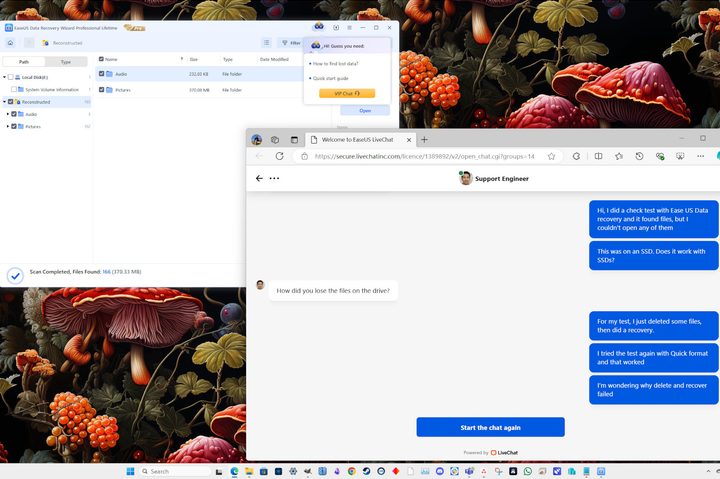Screen dimensions: 720x479
Task: Open Edge browser essentials icon
Action: tap(660, 156)
